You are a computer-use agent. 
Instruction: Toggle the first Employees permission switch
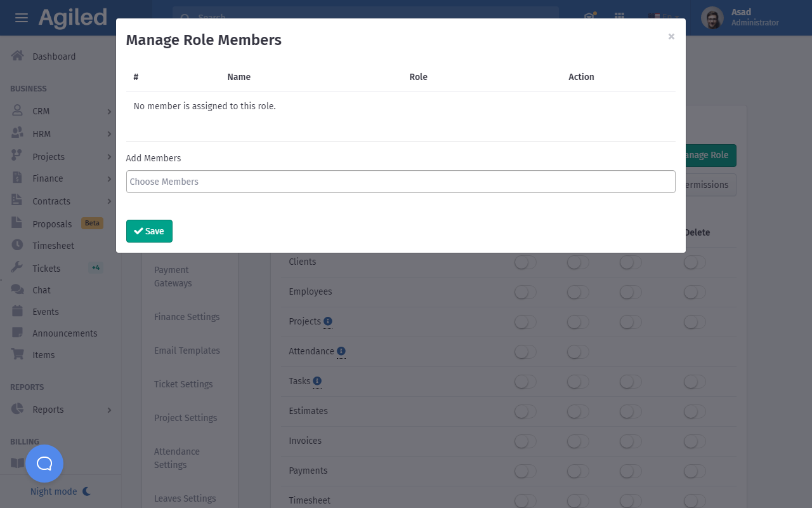click(x=525, y=292)
